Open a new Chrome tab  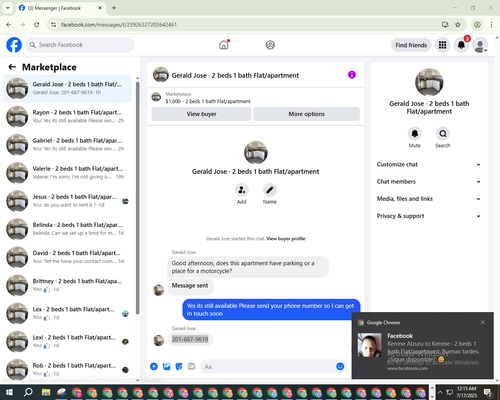point(114,8)
